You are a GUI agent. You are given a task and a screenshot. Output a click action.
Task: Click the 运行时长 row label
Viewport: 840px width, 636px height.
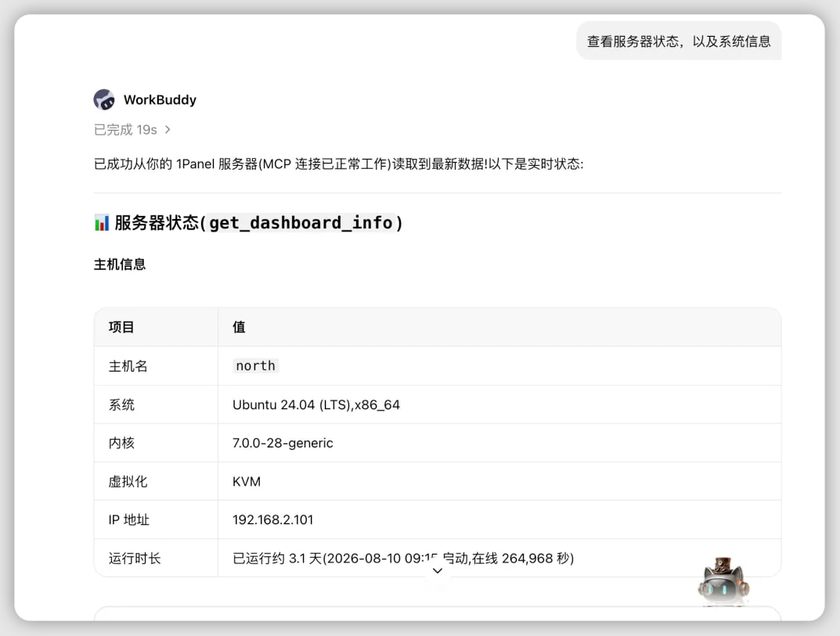coord(135,559)
